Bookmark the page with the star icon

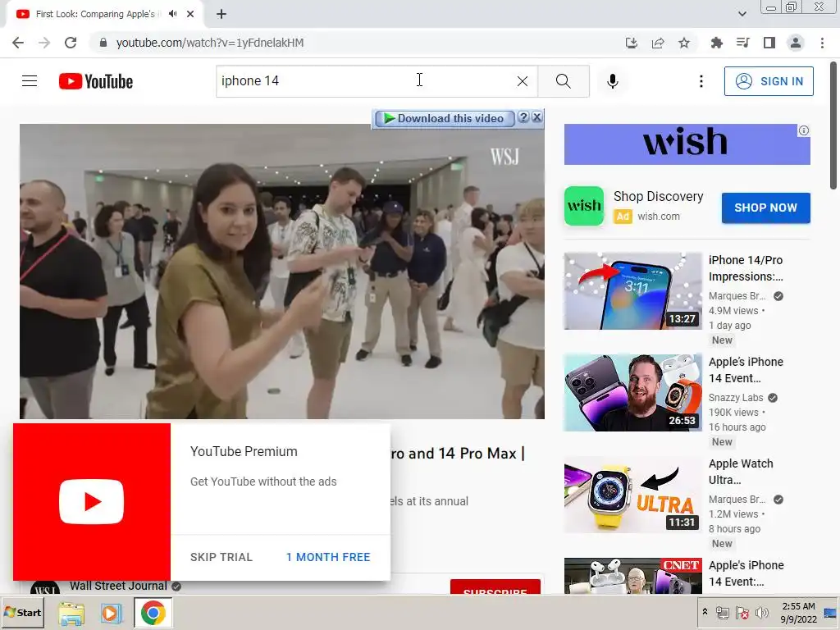[x=684, y=43]
